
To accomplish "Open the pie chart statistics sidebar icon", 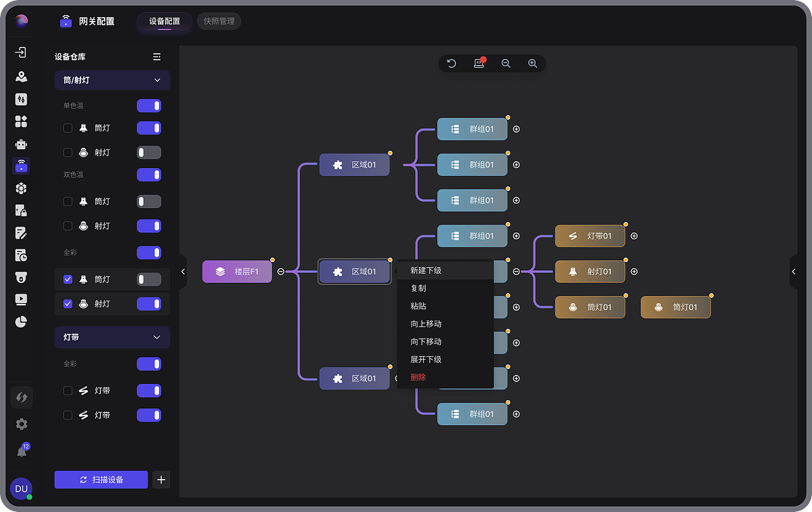I will click(22, 322).
